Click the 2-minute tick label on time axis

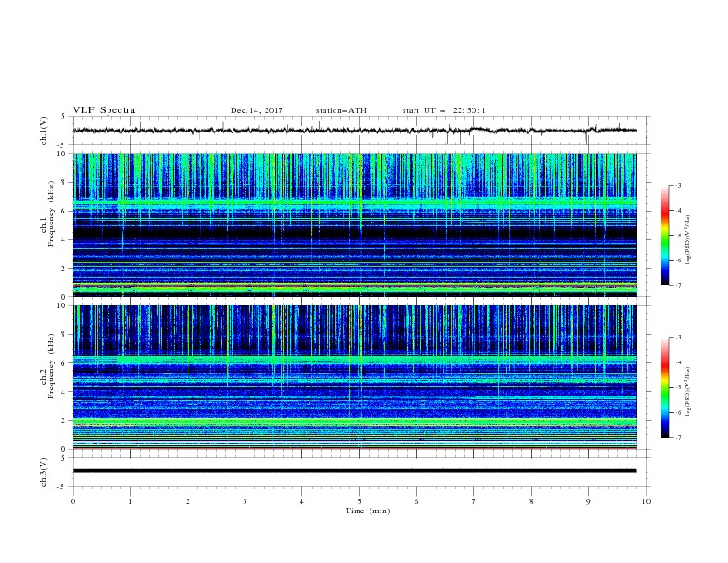[188, 501]
